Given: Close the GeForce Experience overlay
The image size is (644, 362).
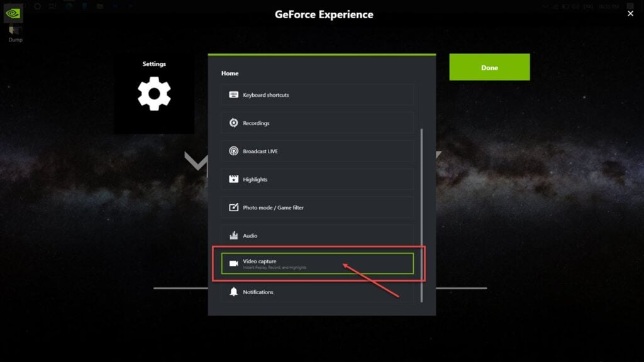Looking at the screenshot, I should pyautogui.click(x=630, y=14).
